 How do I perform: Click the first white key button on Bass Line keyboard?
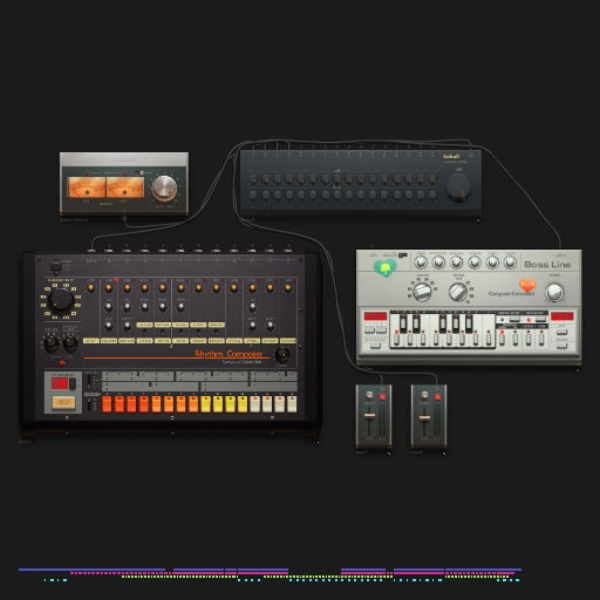397,339
